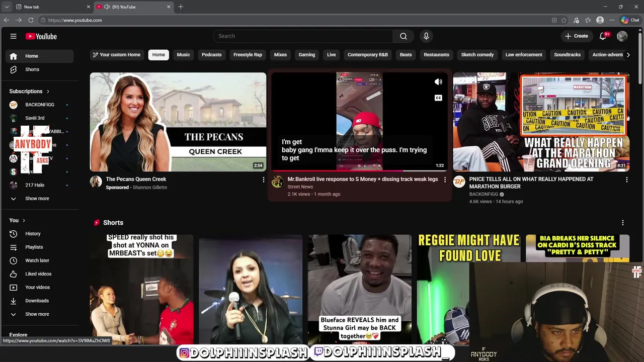
Task: Open Shannon Gillette advertiser link
Action: point(150,188)
